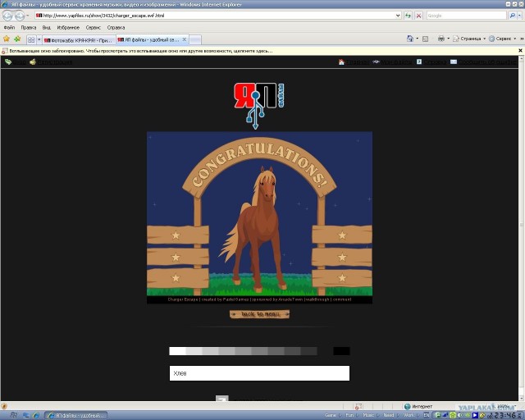The width and height of the screenshot is (525, 420).
Task: Click the blocked pop-up status bar icon
Action: [358, 406]
